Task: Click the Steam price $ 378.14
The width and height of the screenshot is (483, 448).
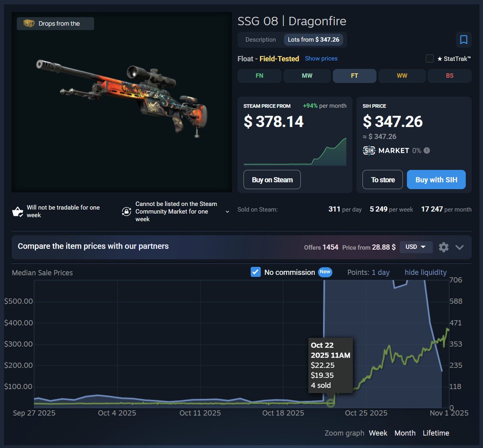Action: pos(274,122)
